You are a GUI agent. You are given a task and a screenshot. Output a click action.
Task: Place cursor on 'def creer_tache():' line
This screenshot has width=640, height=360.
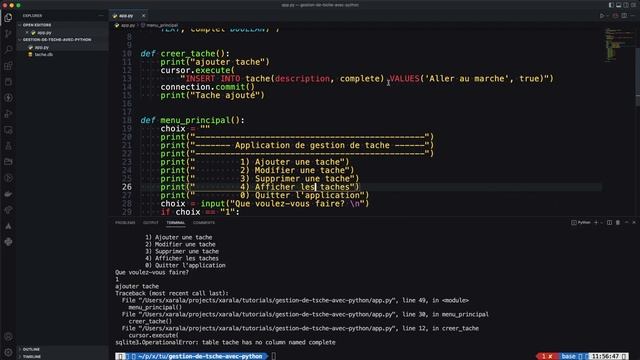(185, 53)
